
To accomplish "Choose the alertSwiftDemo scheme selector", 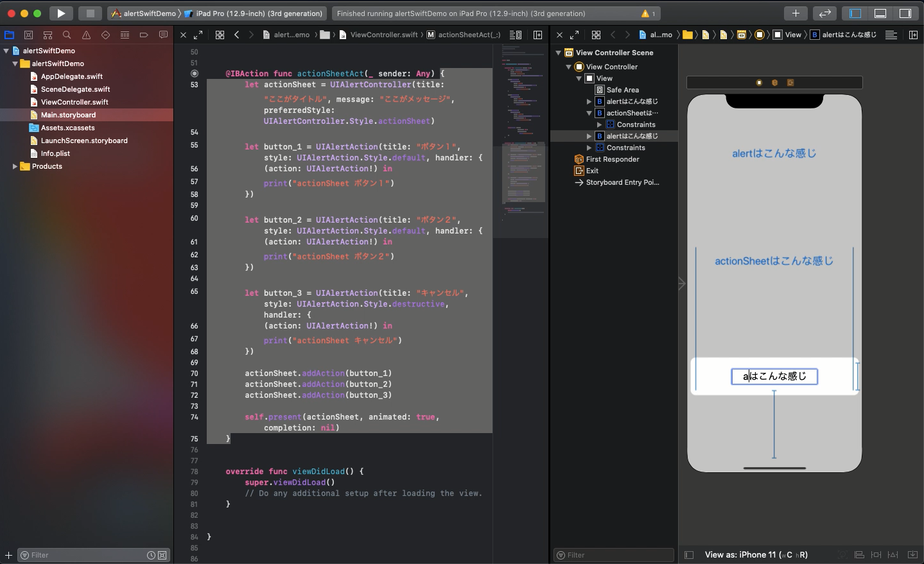I will pyautogui.click(x=144, y=13).
